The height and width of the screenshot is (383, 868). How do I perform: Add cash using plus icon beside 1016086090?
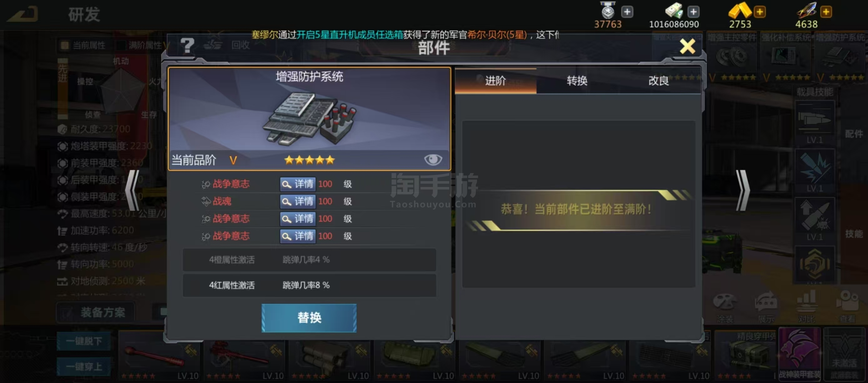(x=693, y=12)
